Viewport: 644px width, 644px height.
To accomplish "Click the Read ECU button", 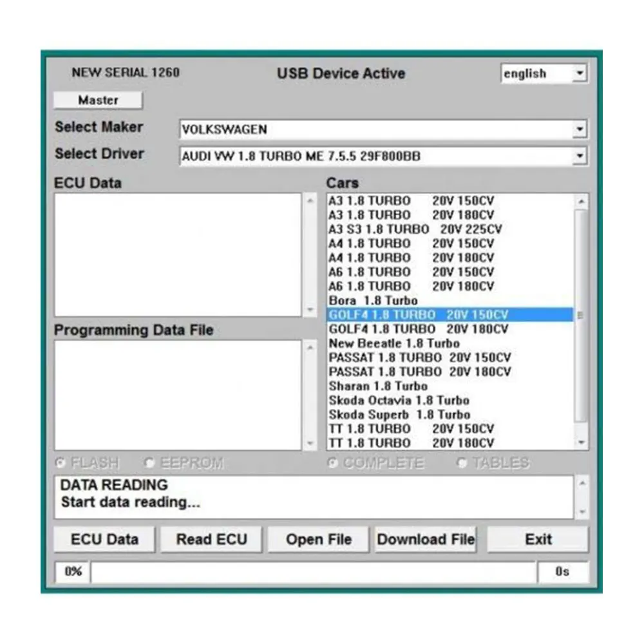I will pos(211,539).
